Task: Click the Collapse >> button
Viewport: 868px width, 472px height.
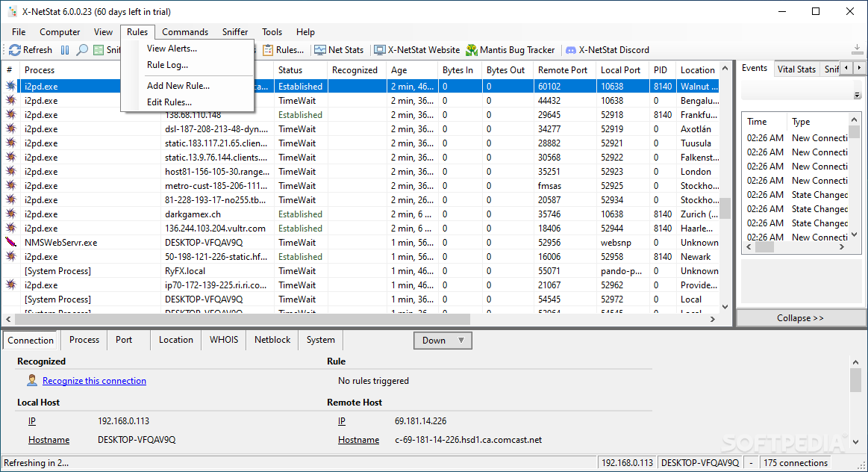Action: coord(801,318)
